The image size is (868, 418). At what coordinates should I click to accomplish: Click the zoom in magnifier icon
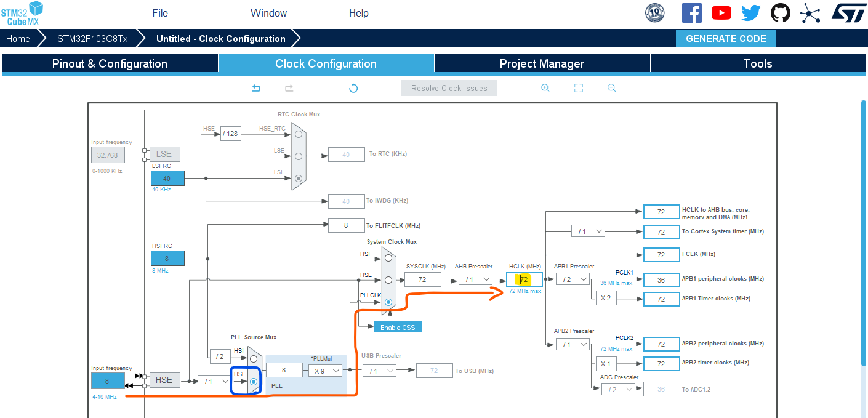pos(545,88)
